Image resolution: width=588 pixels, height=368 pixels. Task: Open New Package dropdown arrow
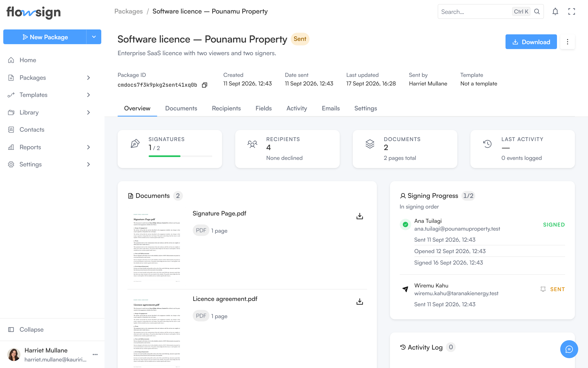tap(94, 37)
